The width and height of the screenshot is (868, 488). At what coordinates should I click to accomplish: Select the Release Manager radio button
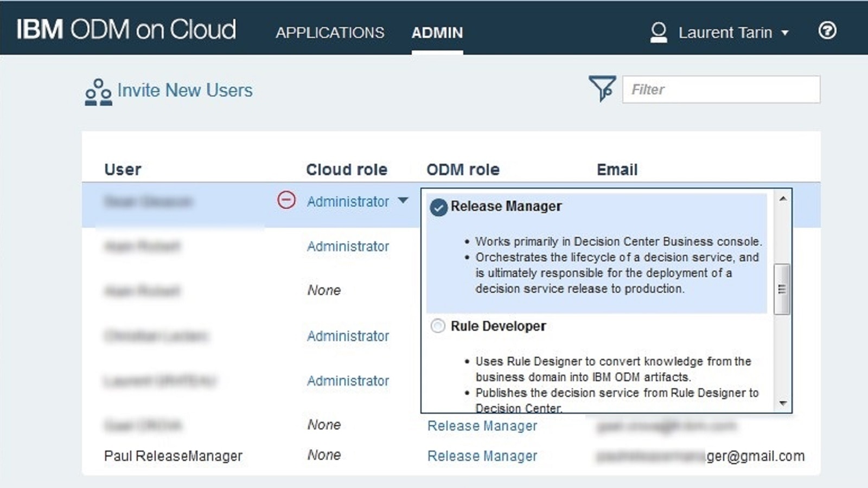pos(437,207)
